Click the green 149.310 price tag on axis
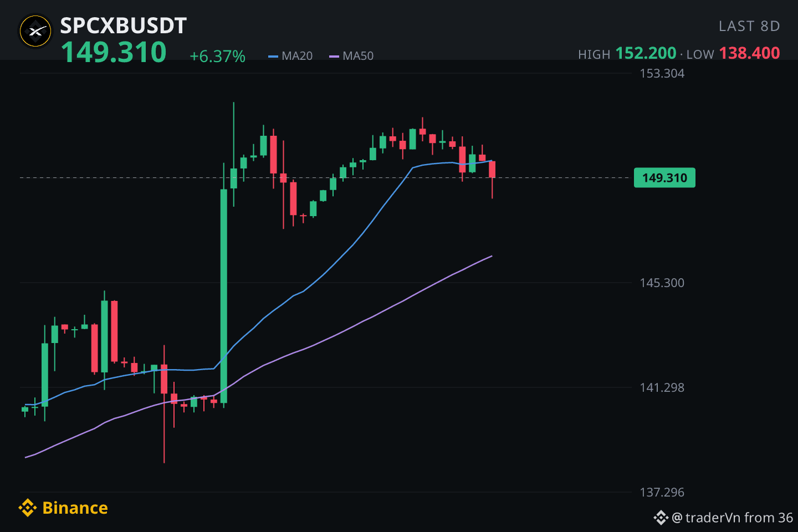The width and height of the screenshot is (798, 532). 664,178
